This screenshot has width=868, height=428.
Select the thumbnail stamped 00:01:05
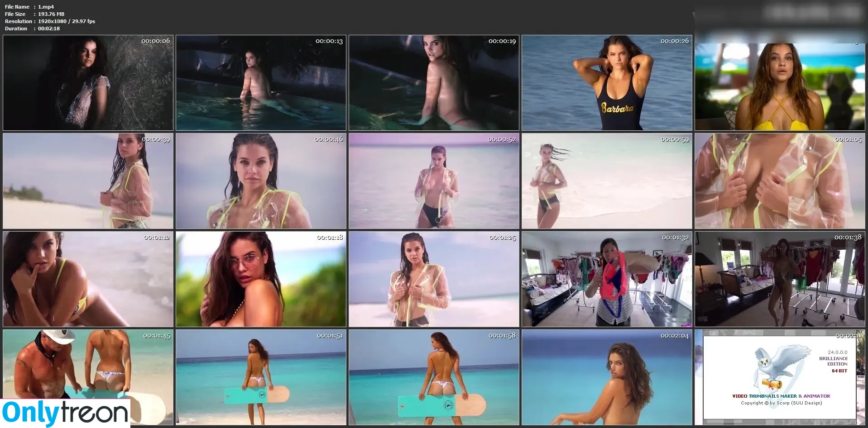tap(780, 181)
